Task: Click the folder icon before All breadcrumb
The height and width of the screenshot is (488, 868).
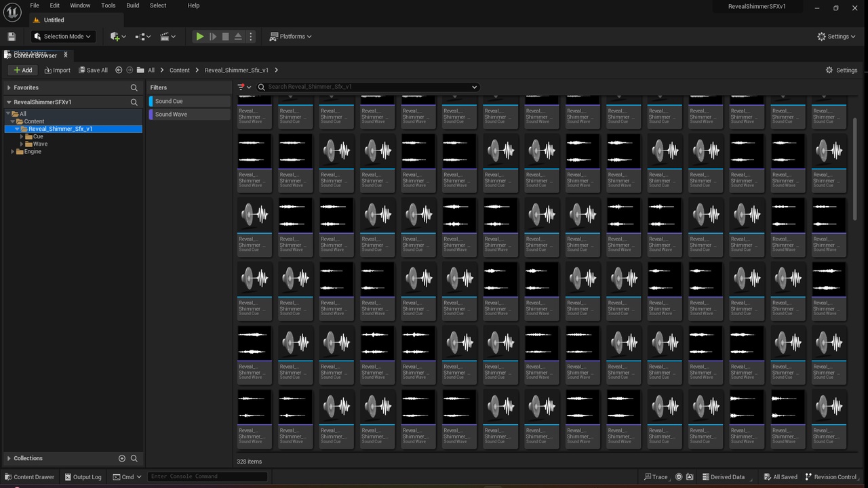Action: [140, 70]
